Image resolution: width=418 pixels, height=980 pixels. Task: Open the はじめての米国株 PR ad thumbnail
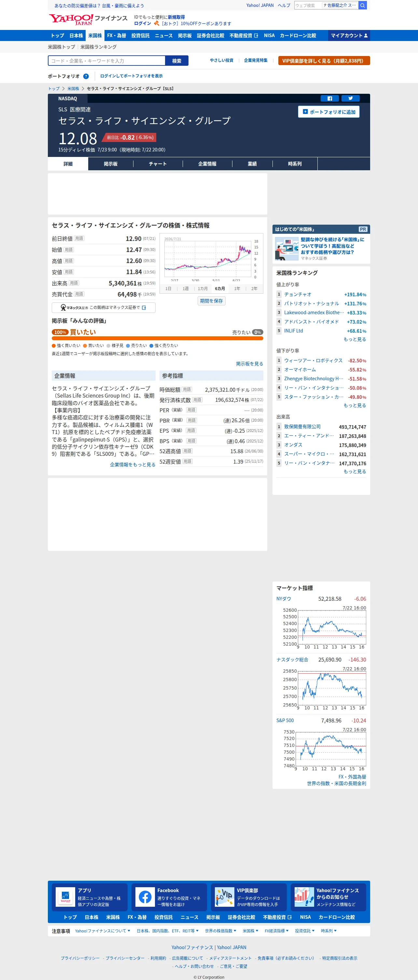point(286,249)
